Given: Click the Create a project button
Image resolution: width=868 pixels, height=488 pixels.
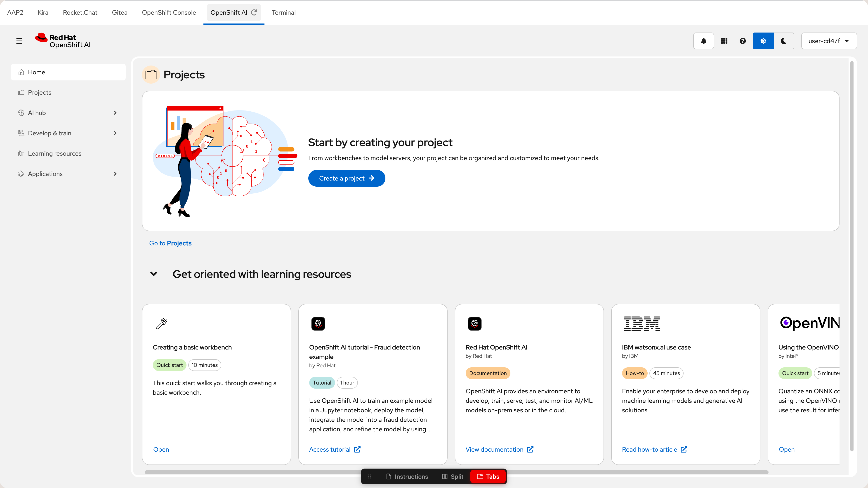Looking at the screenshot, I should coord(346,178).
